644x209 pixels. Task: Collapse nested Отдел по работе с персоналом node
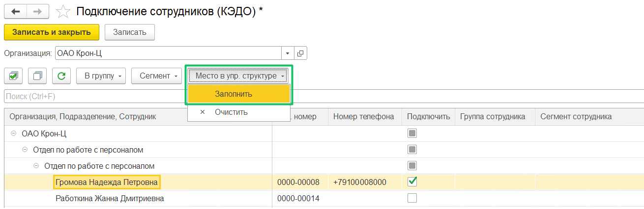(36, 166)
